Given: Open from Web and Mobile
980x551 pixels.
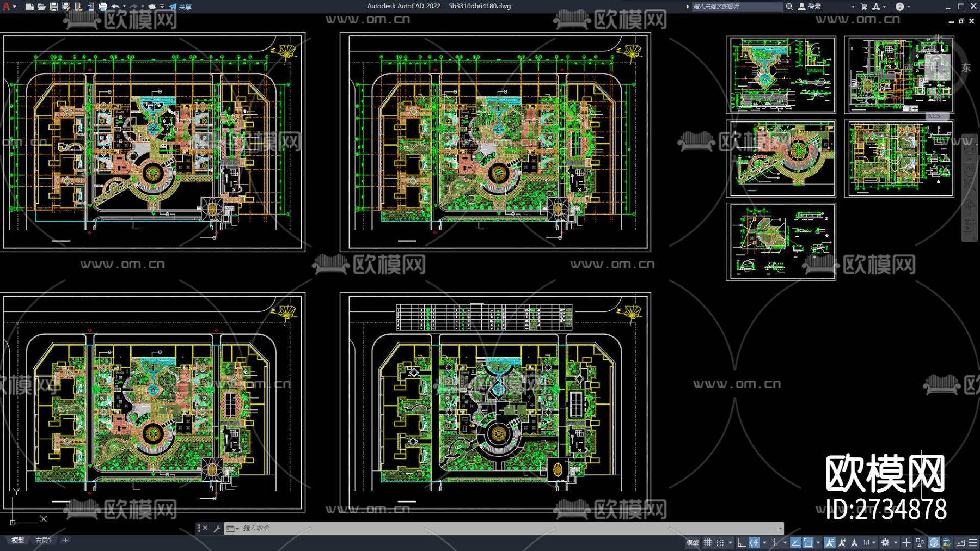Looking at the screenshot, I should click(x=78, y=7).
